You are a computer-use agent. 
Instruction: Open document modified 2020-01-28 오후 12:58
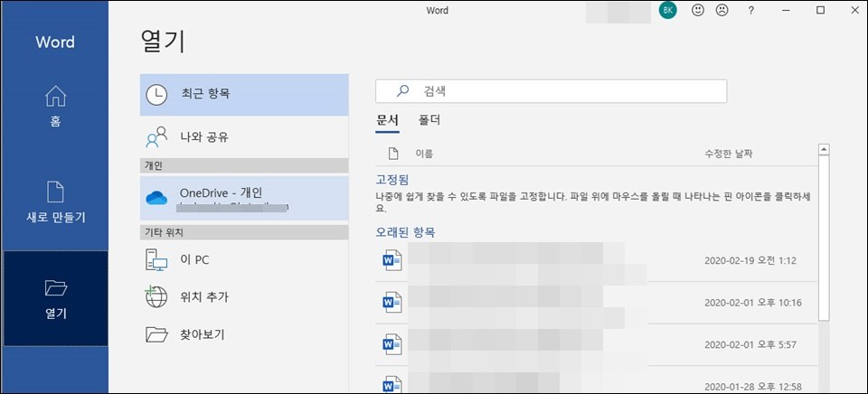tap(596, 380)
